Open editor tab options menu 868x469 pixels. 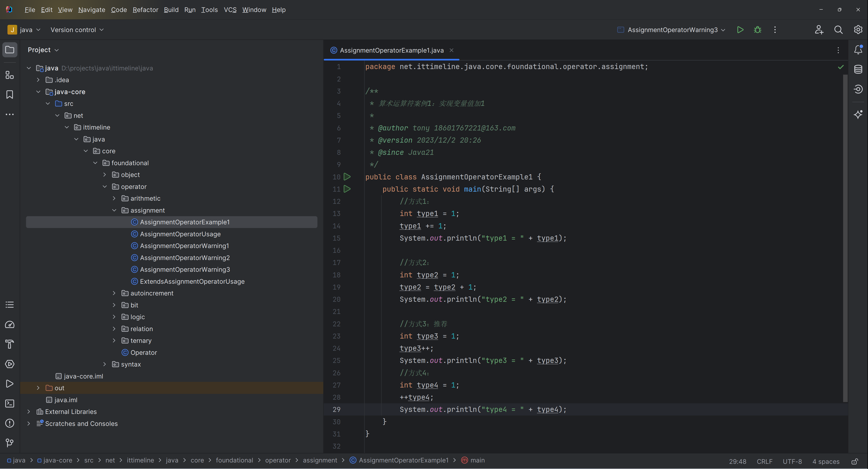[838, 50]
